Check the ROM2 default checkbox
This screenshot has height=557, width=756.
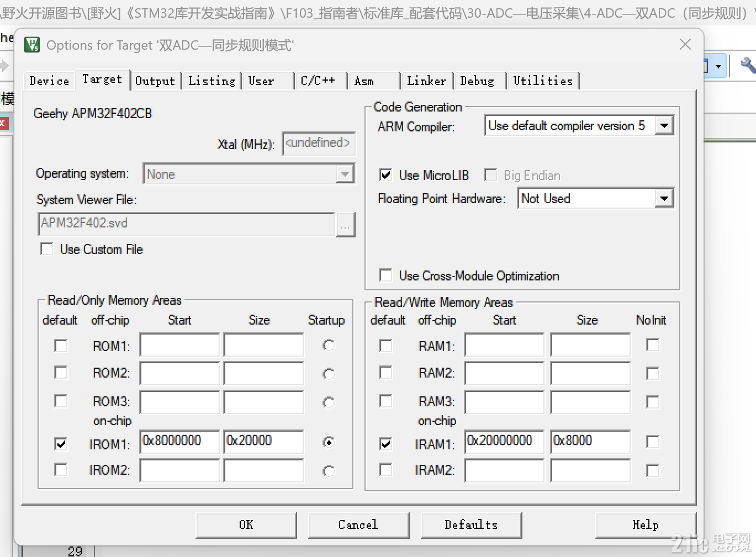61,373
